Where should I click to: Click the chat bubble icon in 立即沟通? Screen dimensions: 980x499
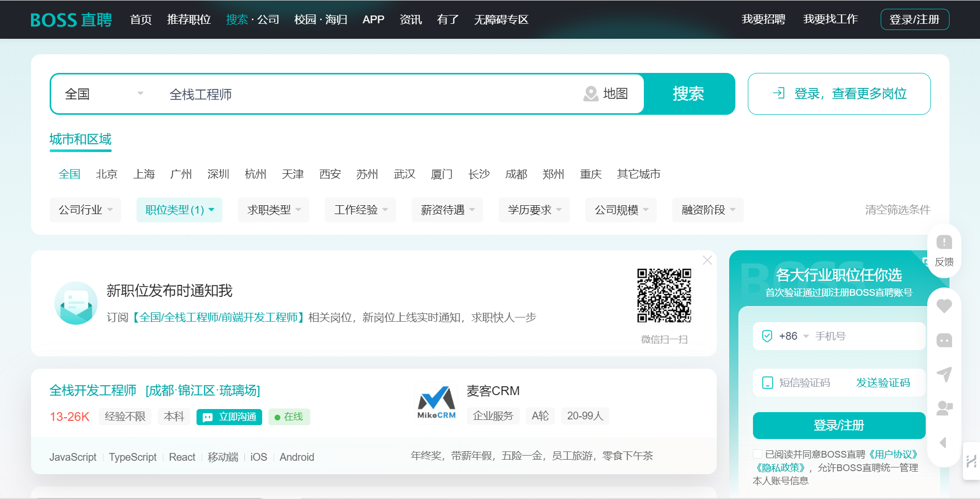[207, 417]
